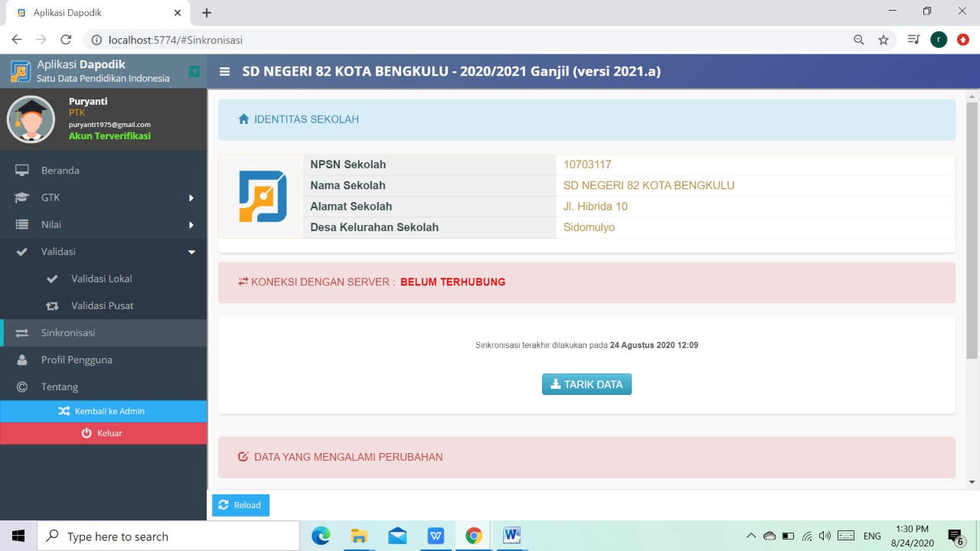Open the Windows Start menu
This screenshot has width=980, height=551.
(x=18, y=536)
